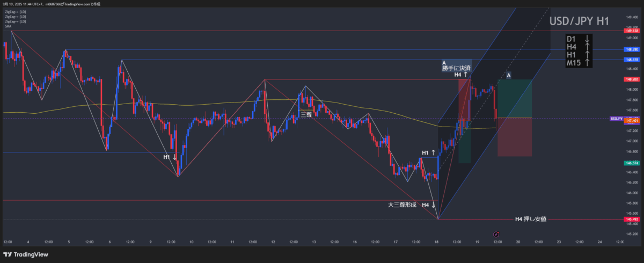Select the 勝手に決済 text annotation
The height and width of the screenshot is (263, 644).
click(456, 68)
